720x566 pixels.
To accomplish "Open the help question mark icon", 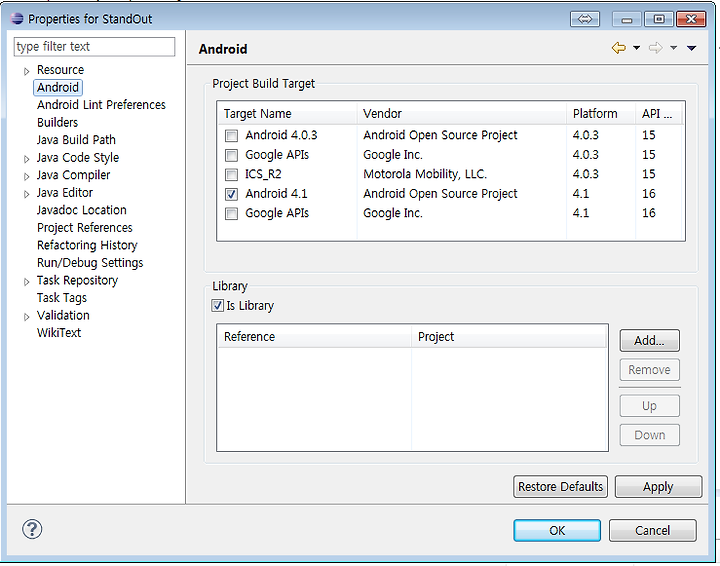I will [x=32, y=529].
